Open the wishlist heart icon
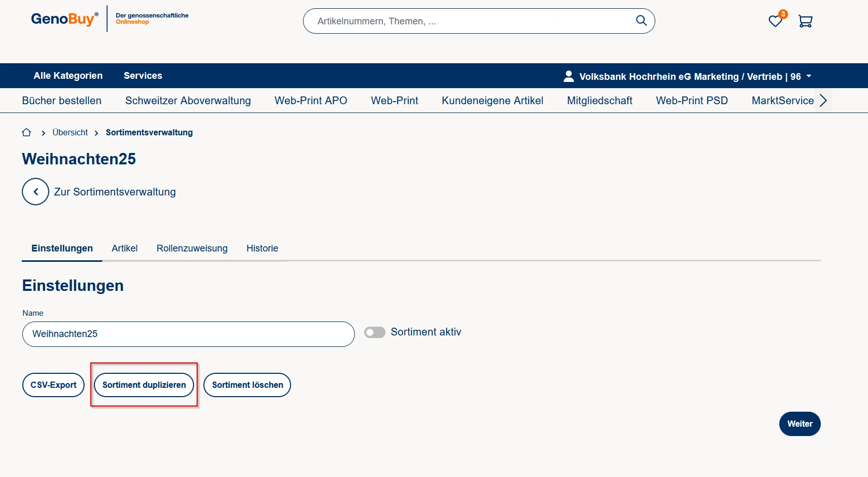Viewport: 868px width, 477px height. point(775,21)
